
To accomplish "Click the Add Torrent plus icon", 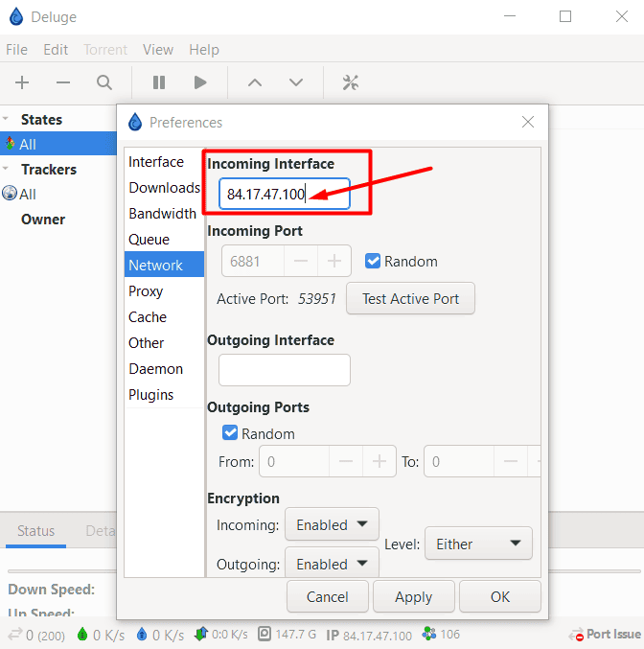I will click(22, 82).
